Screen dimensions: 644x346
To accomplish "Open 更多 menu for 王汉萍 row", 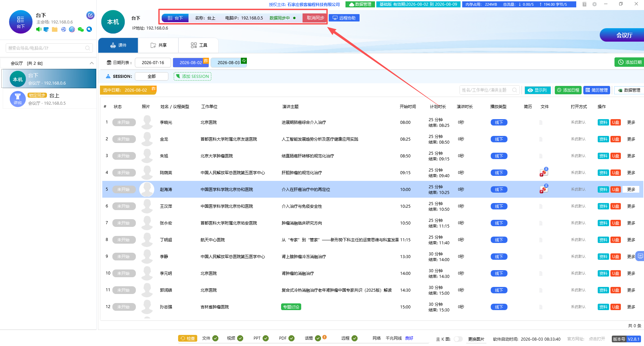I will pyautogui.click(x=631, y=206).
